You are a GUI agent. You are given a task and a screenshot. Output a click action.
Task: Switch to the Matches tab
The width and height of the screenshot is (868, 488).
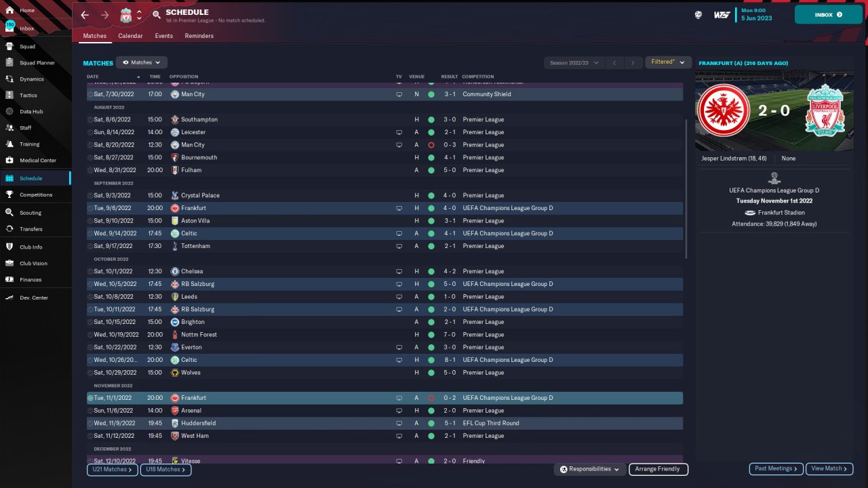click(95, 36)
